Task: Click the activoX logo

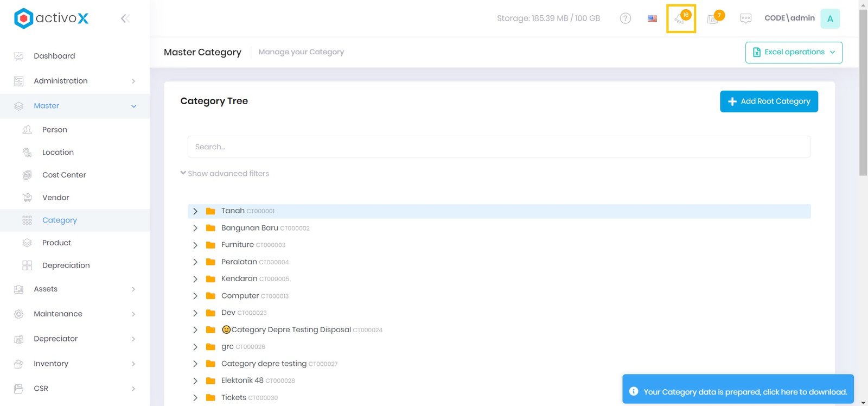Action: 52,18
